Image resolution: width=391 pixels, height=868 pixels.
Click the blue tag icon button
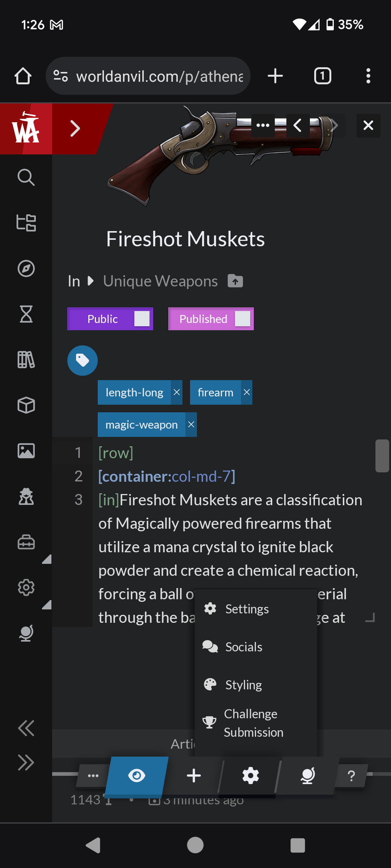click(83, 361)
